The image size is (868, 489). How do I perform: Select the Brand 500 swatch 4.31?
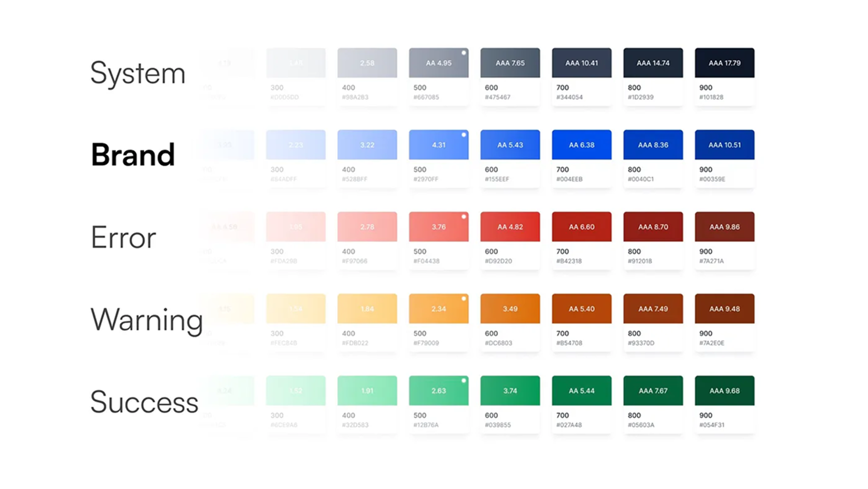tap(438, 145)
